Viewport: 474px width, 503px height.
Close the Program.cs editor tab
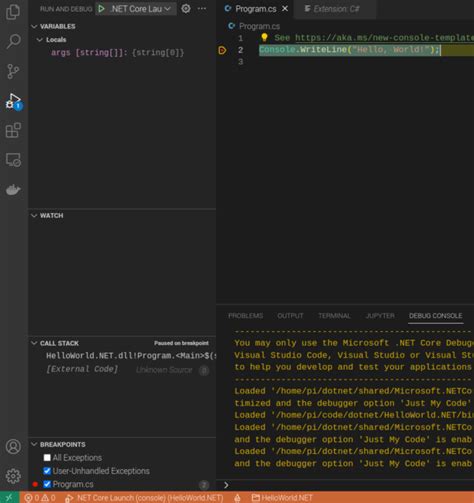tap(285, 9)
